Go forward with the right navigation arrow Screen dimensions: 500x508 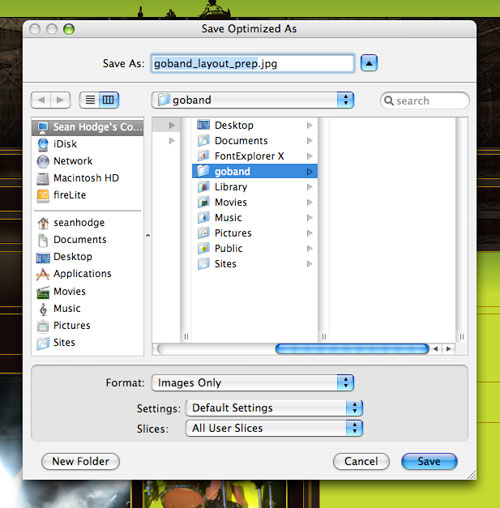click(x=60, y=100)
